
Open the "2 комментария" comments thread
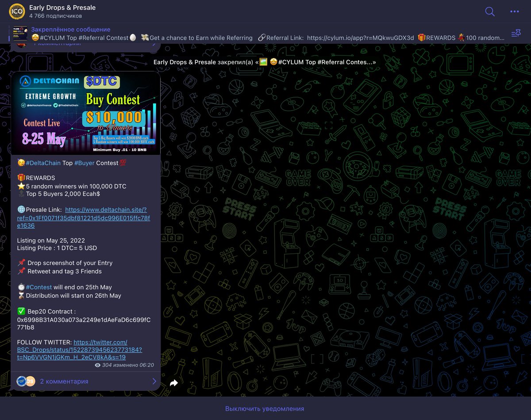pyautogui.click(x=64, y=381)
